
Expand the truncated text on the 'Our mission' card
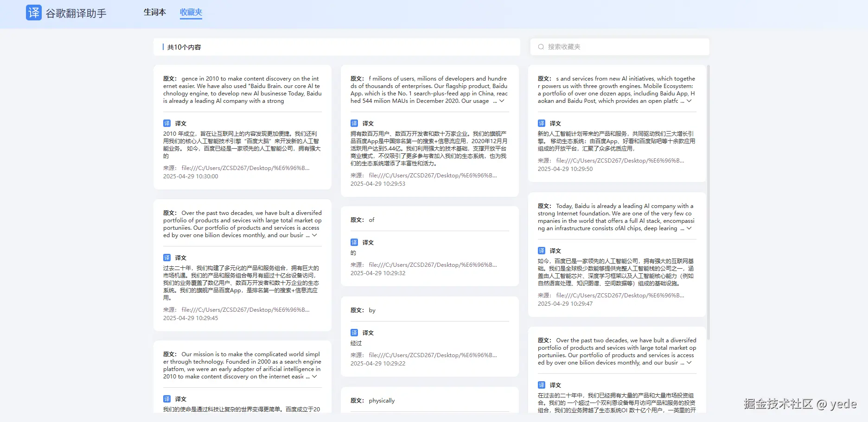tap(314, 377)
